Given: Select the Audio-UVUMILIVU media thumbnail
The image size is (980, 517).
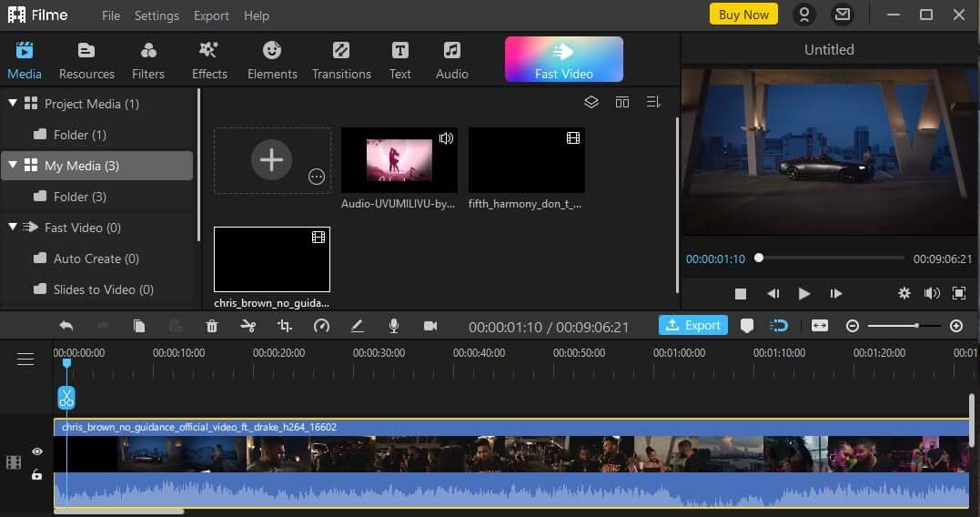Looking at the screenshot, I should (x=399, y=160).
